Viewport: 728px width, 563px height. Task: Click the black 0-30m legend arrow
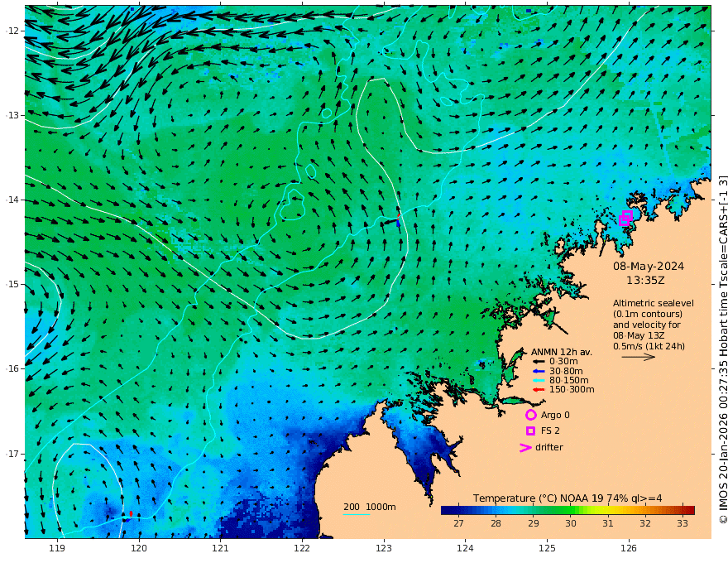[x=538, y=362]
